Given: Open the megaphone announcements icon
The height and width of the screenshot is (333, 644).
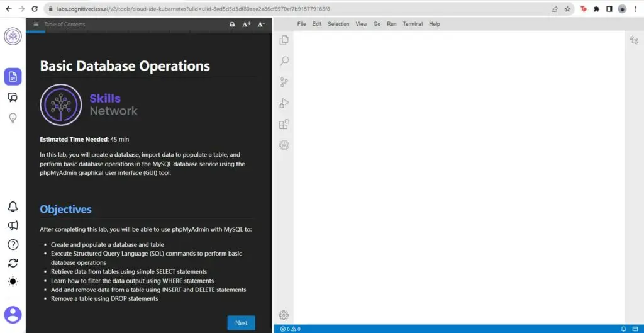Looking at the screenshot, I should tap(13, 225).
